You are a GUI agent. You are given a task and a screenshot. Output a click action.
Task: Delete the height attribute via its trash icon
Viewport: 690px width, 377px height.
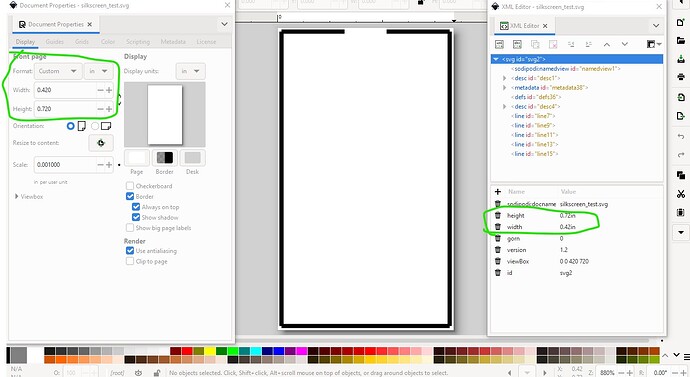498,216
